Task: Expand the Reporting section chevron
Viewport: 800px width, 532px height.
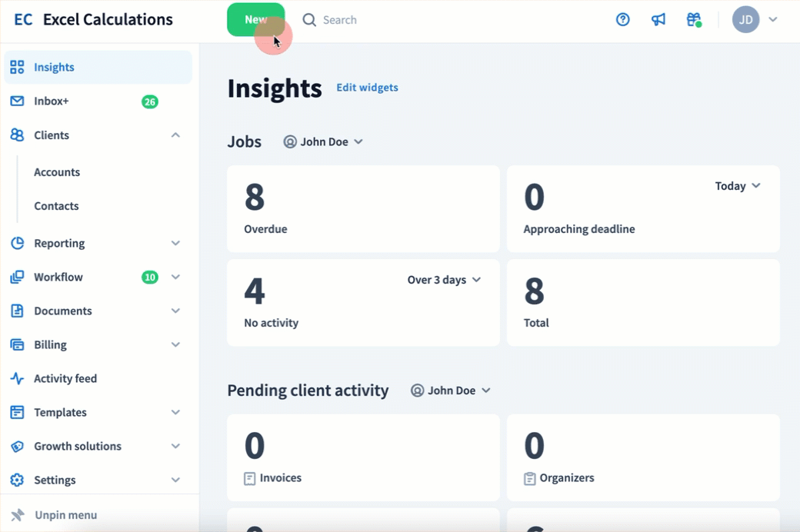Action: [175, 244]
